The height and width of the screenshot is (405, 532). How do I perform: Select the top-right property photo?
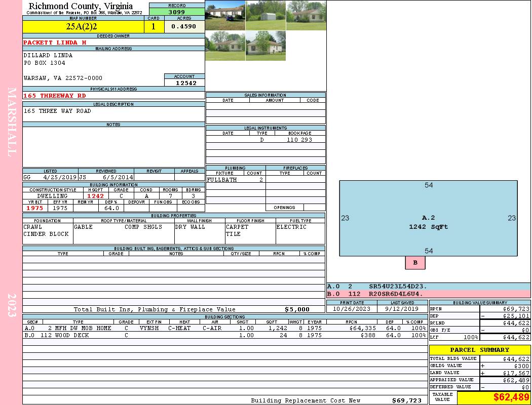point(306,15)
